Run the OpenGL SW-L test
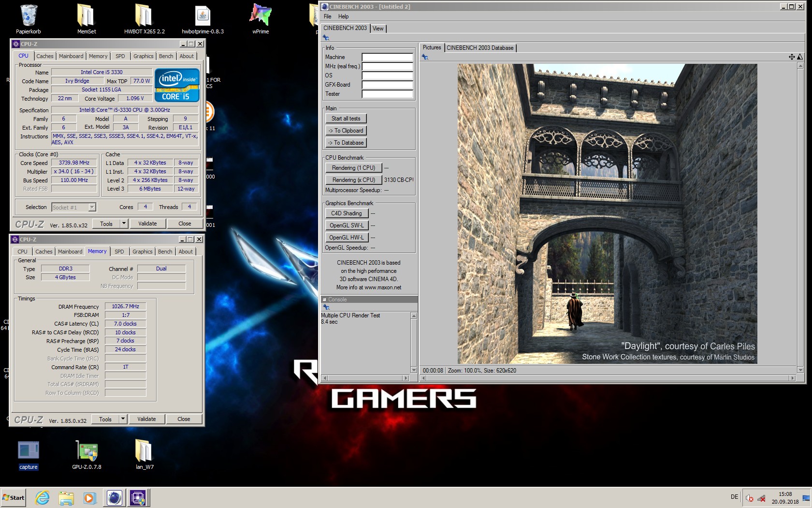Image resolution: width=812 pixels, height=508 pixels. click(x=347, y=225)
